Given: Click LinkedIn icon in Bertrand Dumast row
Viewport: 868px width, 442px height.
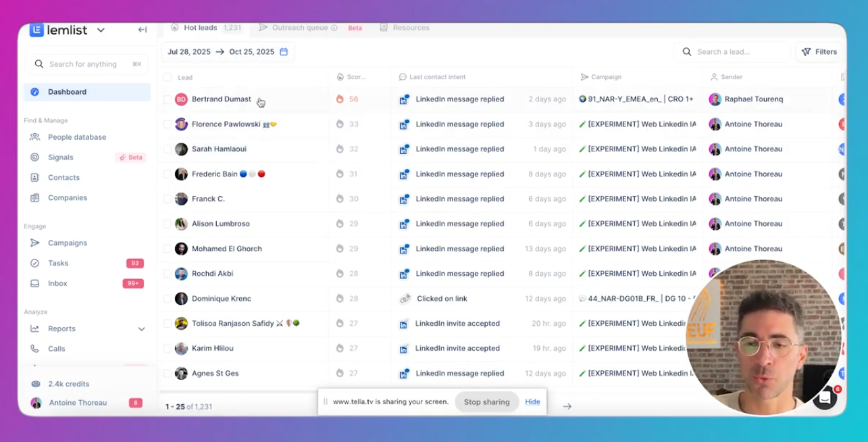Looking at the screenshot, I should 403,100.
